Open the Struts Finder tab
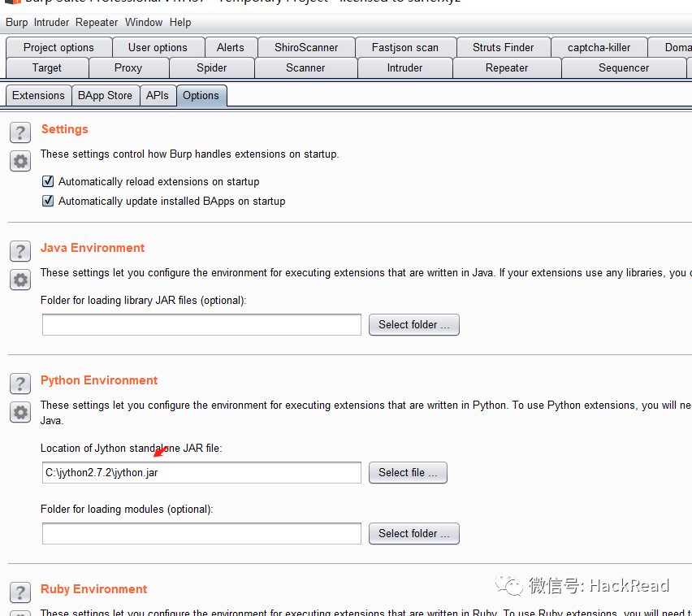Image resolution: width=692 pixels, height=616 pixels. [x=503, y=47]
